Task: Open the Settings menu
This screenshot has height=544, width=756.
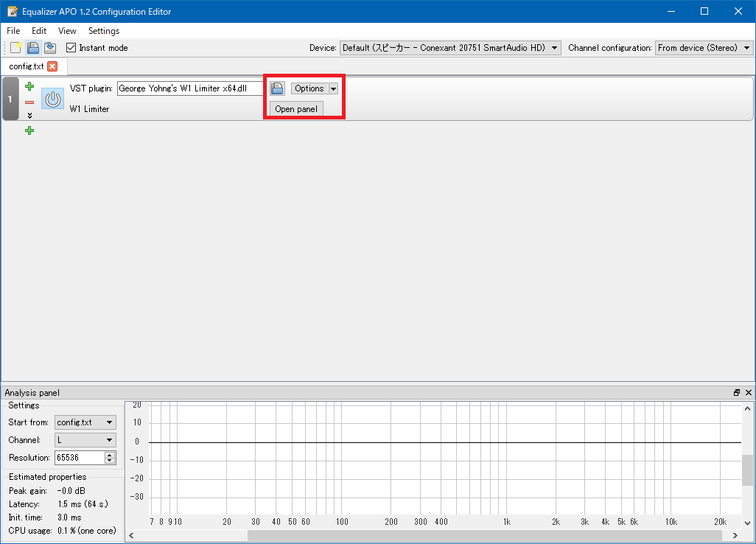Action: click(x=104, y=31)
